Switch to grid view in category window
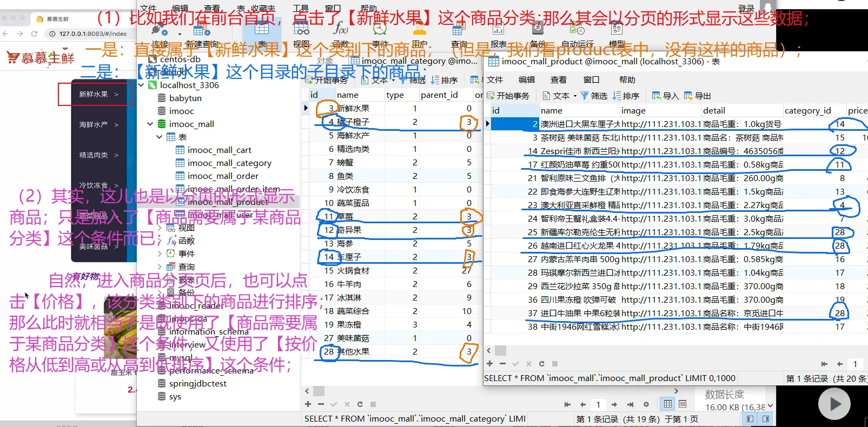The height and width of the screenshot is (427, 868). [x=668, y=404]
